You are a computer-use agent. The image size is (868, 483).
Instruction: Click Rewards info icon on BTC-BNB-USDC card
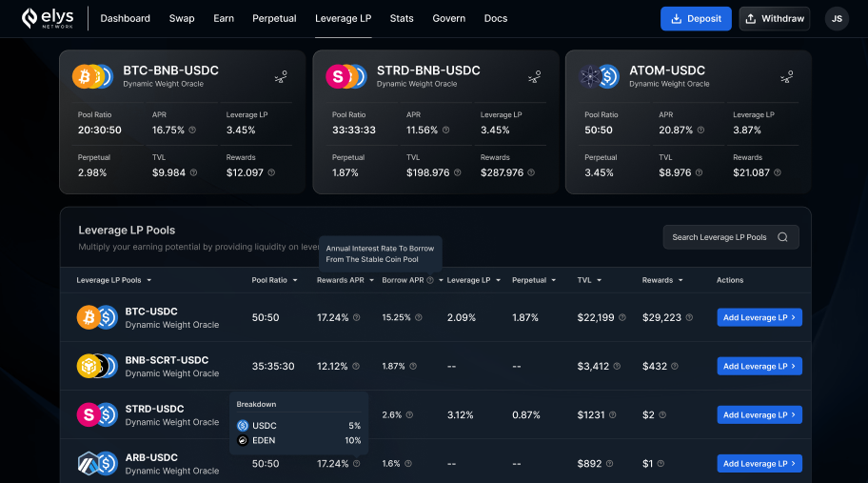click(271, 172)
